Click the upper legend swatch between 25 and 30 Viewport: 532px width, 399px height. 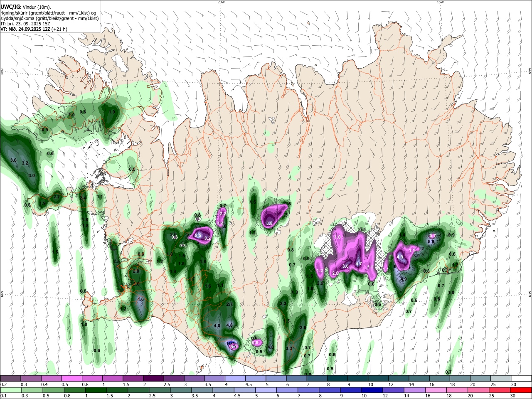tap(500, 378)
